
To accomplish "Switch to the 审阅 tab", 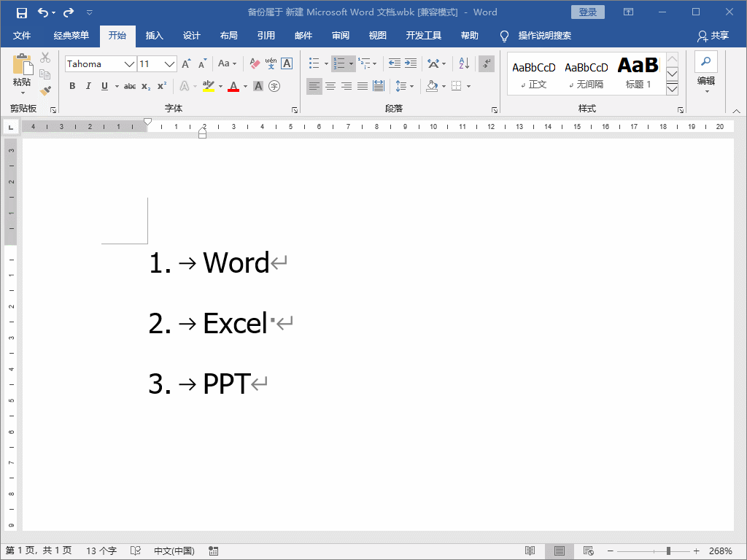I will tap(341, 36).
